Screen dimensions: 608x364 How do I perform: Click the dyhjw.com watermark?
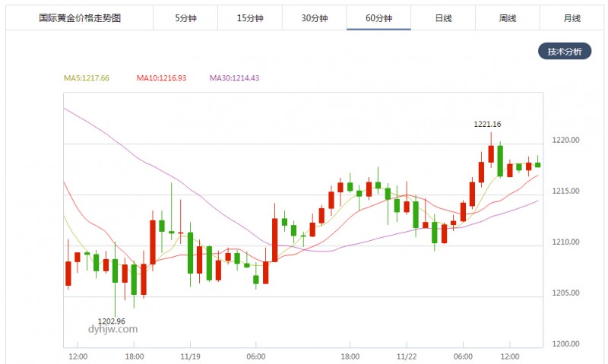pyautogui.click(x=112, y=329)
